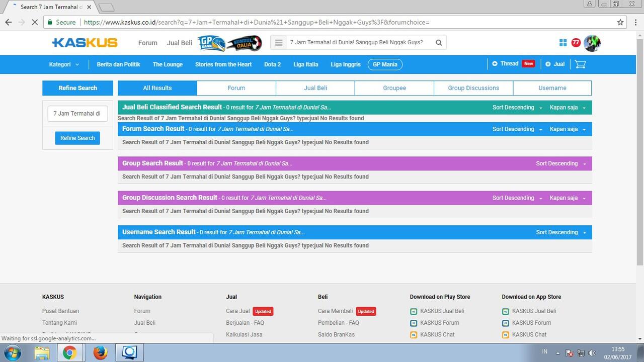Click the search magnifier icon
The width and height of the screenshot is (644, 362).
[439, 43]
